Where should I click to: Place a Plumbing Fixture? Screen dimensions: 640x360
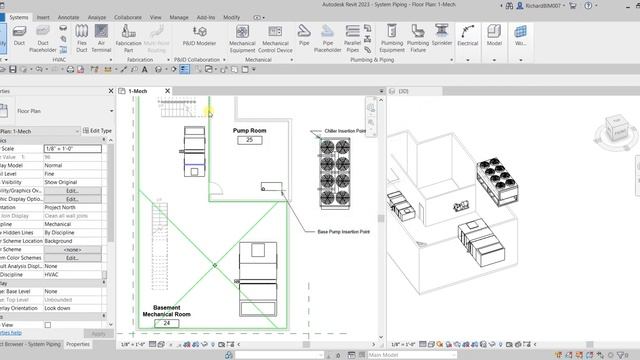coord(418,38)
